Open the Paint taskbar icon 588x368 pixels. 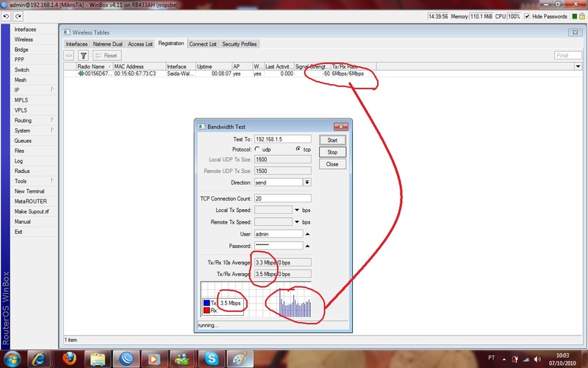point(240,359)
